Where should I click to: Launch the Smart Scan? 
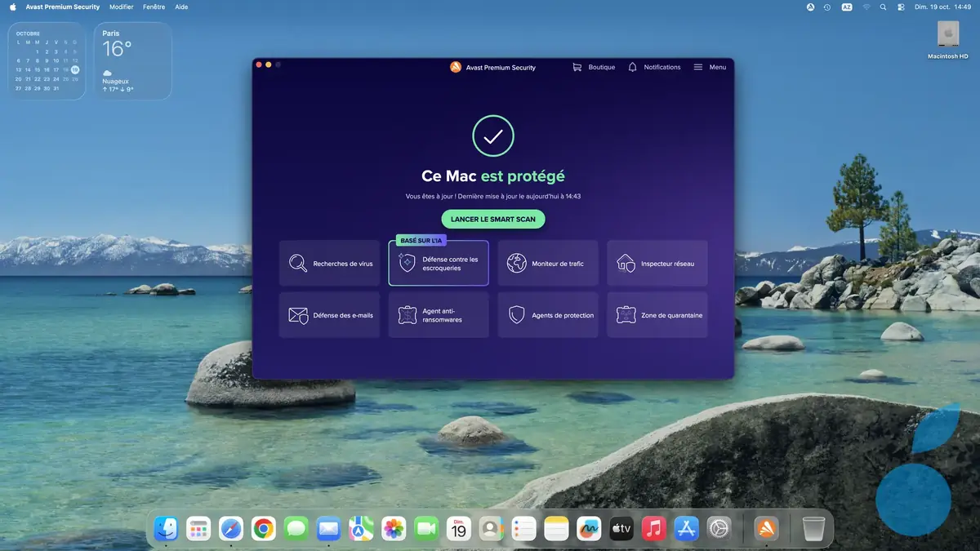coord(492,219)
